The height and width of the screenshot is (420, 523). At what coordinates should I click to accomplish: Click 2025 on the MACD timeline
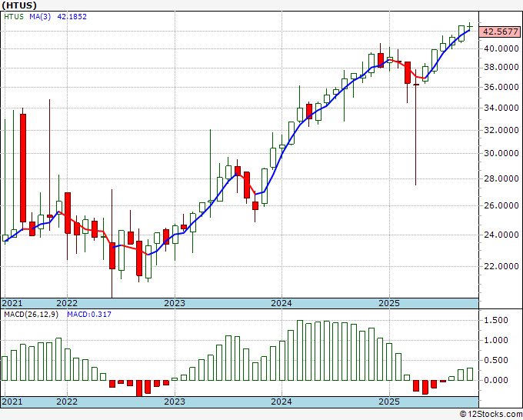tap(389, 402)
